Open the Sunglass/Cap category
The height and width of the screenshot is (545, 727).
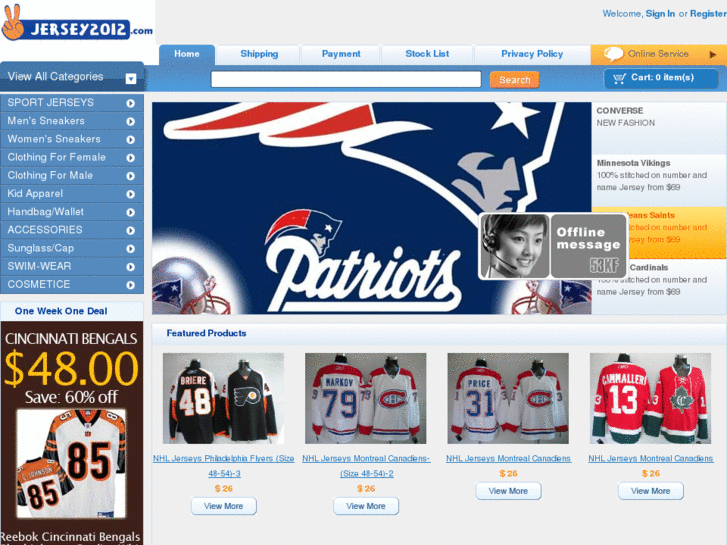coord(72,248)
